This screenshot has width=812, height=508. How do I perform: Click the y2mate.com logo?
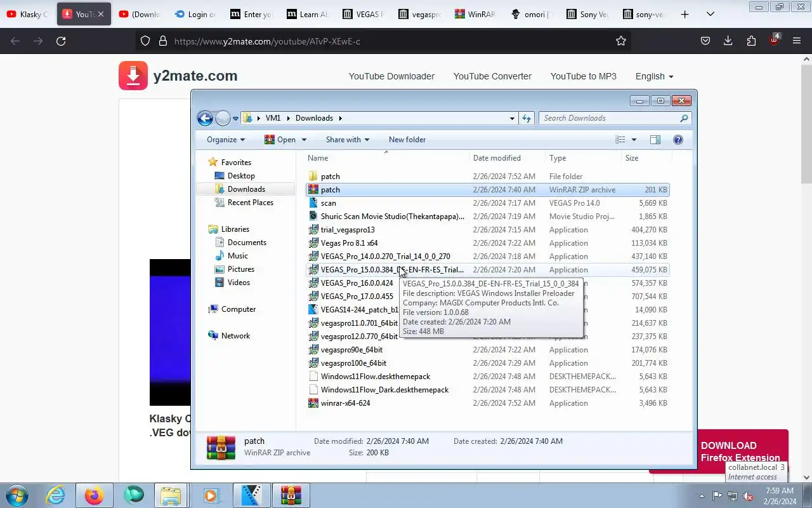click(x=178, y=76)
